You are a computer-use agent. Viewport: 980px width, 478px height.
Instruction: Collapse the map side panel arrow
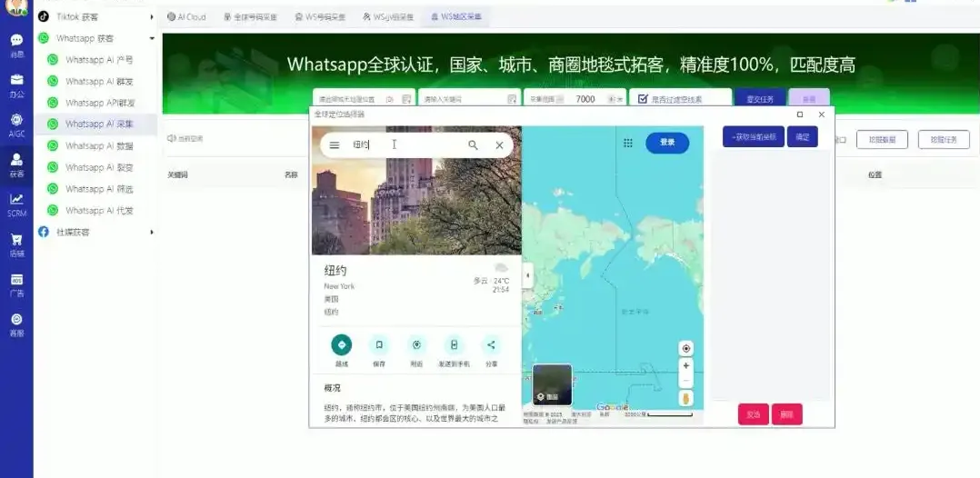pyautogui.click(x=527, y=275)
